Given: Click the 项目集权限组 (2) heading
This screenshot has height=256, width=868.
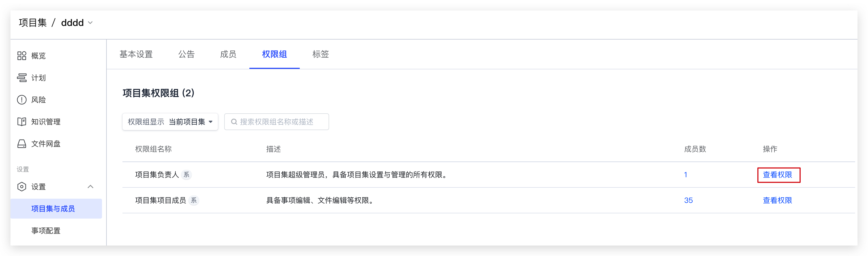Looking at the screenshot, I should [158, 93].
